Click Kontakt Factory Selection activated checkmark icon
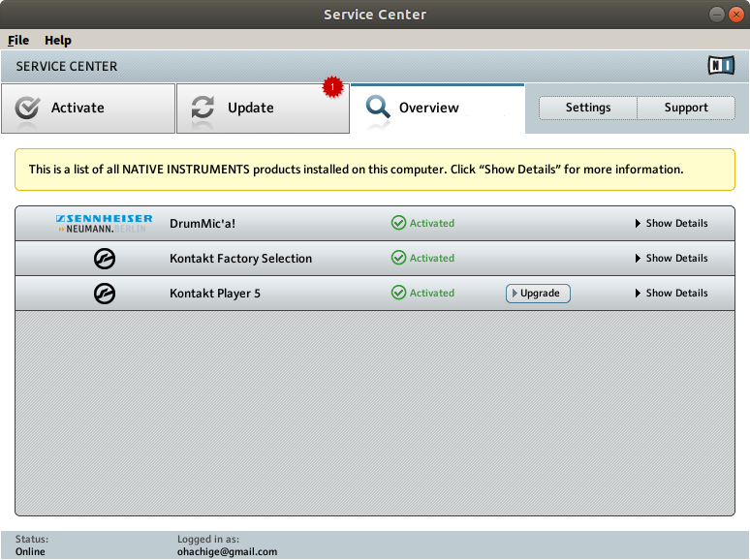The height and width of the screenshot is (560, 750). point(398,258)
